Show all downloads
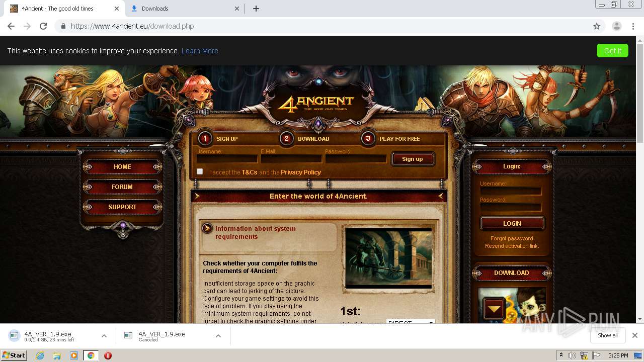This screenshot has width=644, height=362. (x=607, y=335)
